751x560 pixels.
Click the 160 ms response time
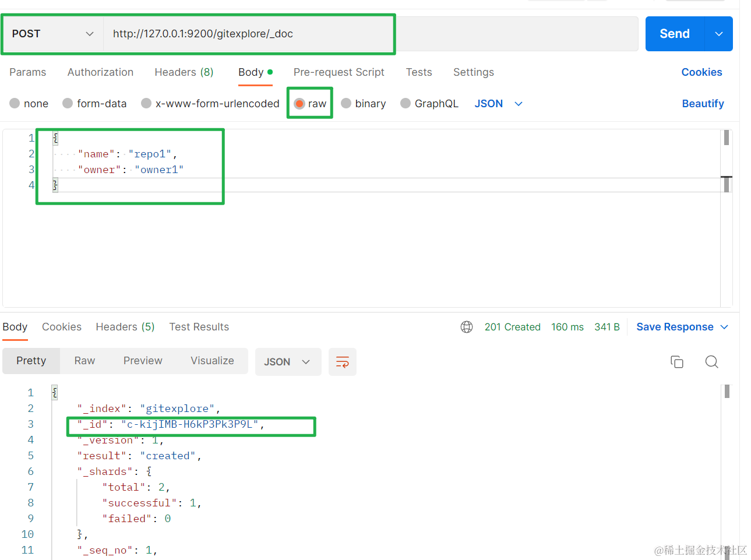(567, 327)
